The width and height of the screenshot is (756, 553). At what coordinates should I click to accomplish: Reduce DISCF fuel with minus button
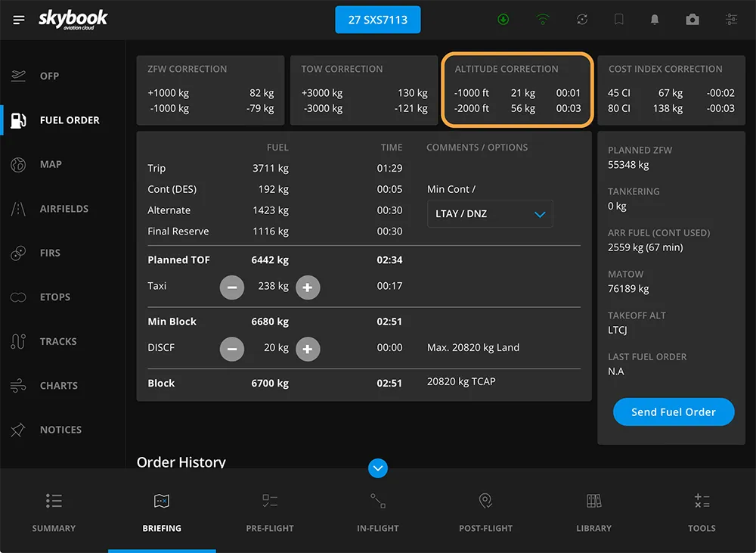[232, 349]
